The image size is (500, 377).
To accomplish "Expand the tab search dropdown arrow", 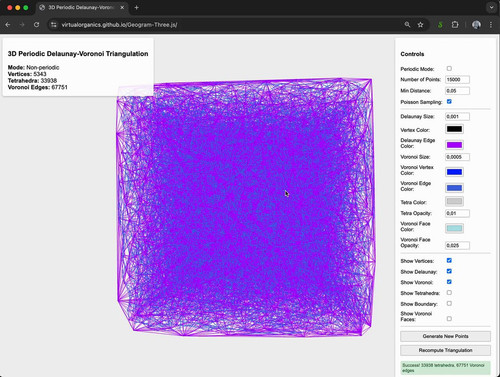I will 491,7.
